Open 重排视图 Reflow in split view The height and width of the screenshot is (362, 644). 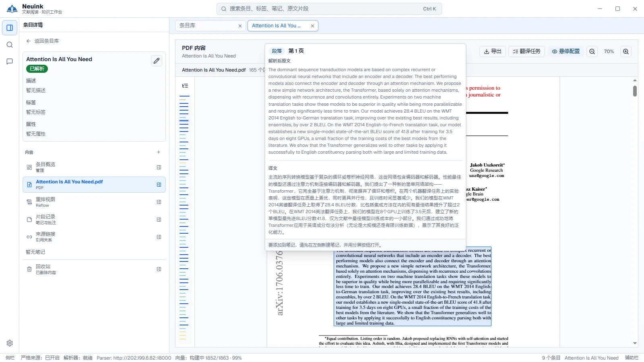(159, 202)
